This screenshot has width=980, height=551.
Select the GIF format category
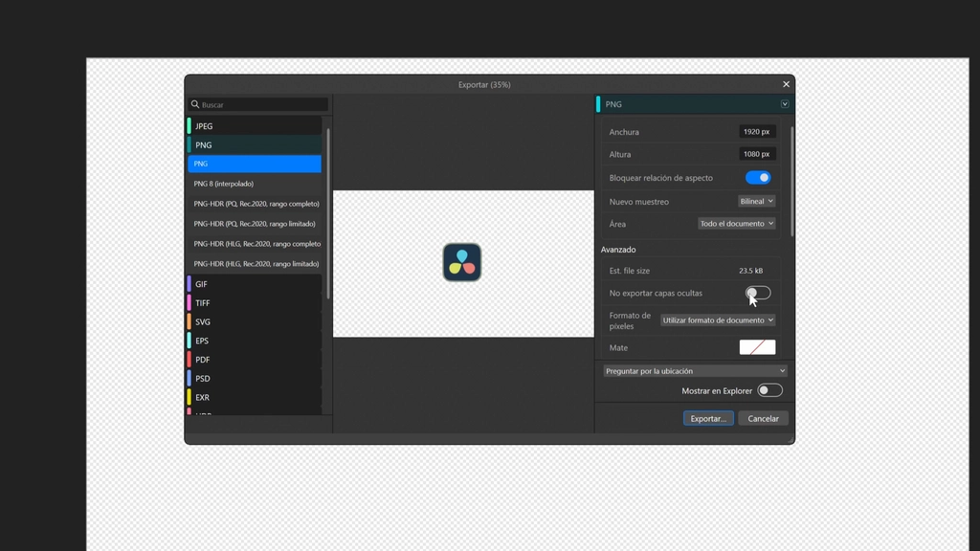pyautogui.click(x=255, y=284)
